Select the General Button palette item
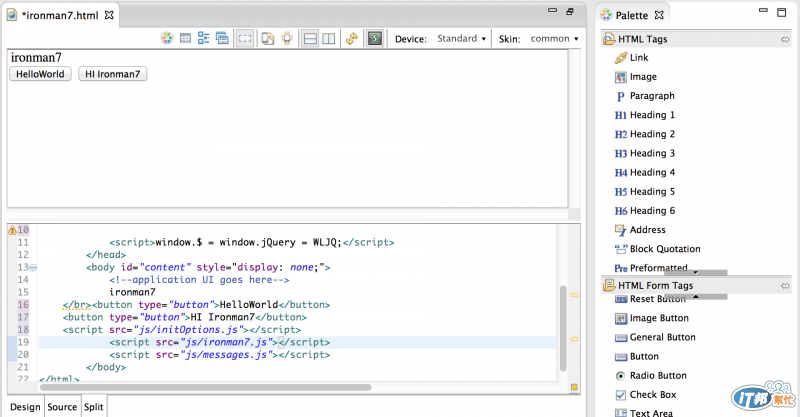 pos(655,337)
